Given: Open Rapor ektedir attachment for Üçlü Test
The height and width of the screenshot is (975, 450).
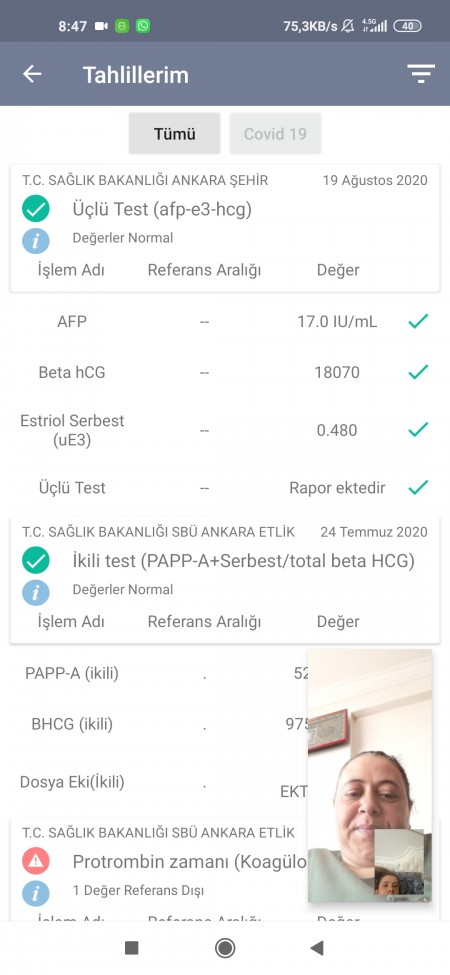Looking at the screenshot, I should [x=337, y=488].
